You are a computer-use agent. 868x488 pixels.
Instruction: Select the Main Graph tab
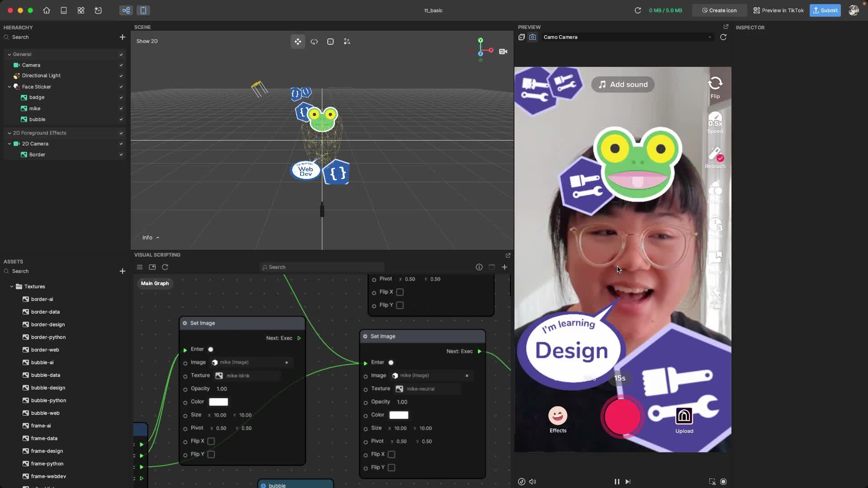click(155, 283)
